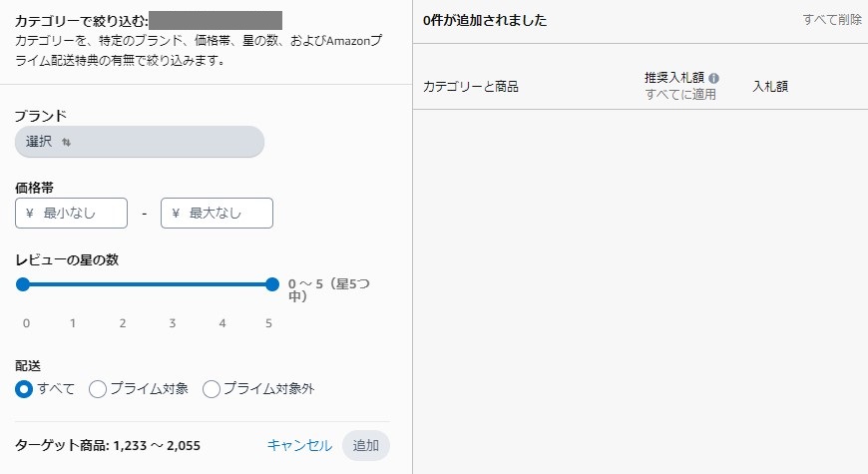The image size is (868, 474).
Task: Click すべて削除 to remove all
Action: (x=832, y=20)
